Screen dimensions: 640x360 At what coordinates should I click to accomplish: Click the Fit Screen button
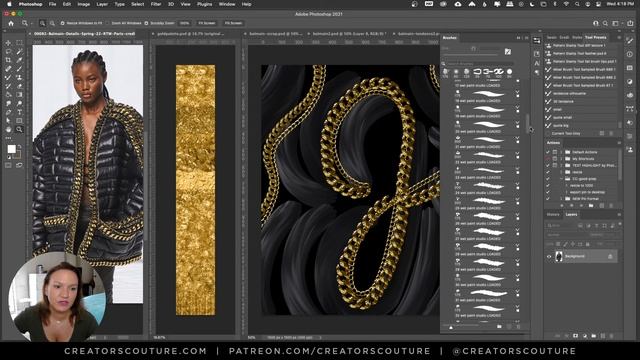[x=207, y=23]
